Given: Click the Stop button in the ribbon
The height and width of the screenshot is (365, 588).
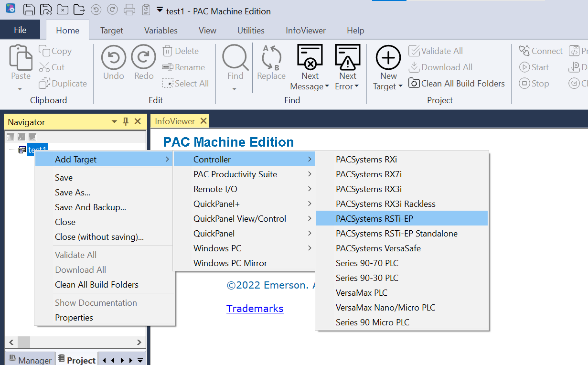Looking at the screenshot, I should pos(534,84).
